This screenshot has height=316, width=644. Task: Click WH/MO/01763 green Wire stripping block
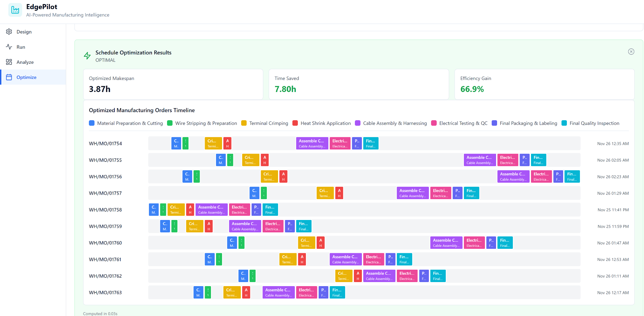[208, 292]
